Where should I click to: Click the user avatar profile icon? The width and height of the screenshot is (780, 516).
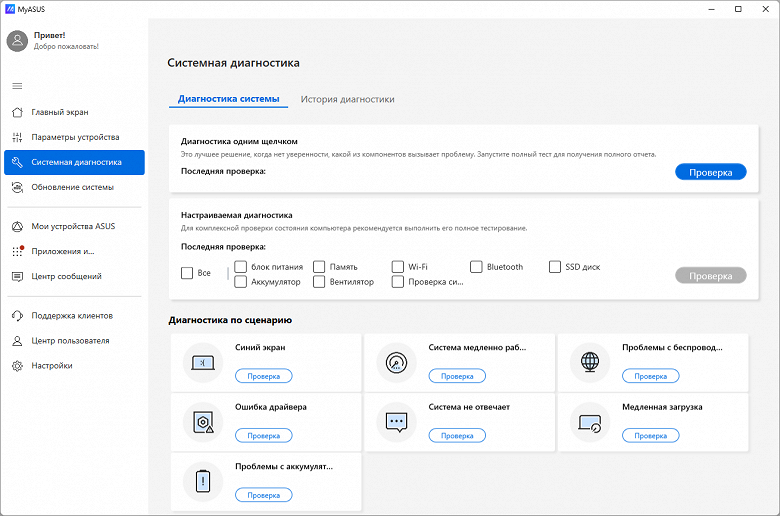click(18, 40)
